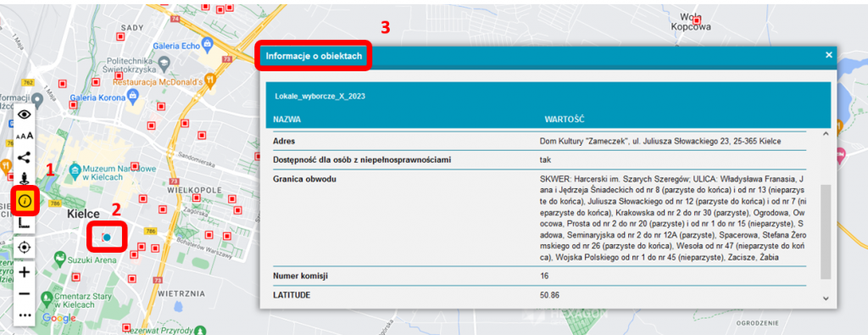
Task: Select the object information (i) tool
Action: pos(24,200)
